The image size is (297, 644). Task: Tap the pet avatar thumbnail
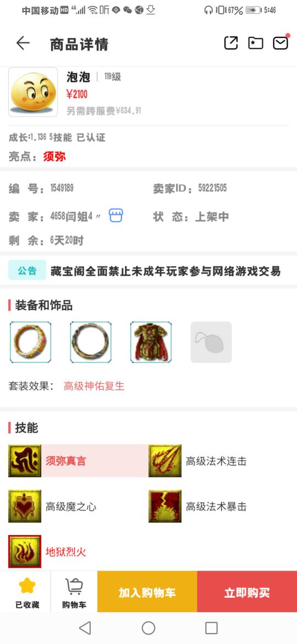point(33,92)
